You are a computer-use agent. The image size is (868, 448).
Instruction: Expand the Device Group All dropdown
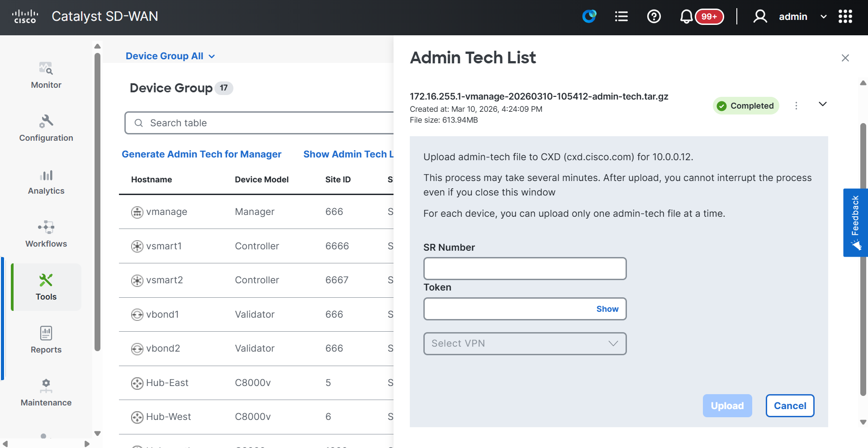(170, 56)
